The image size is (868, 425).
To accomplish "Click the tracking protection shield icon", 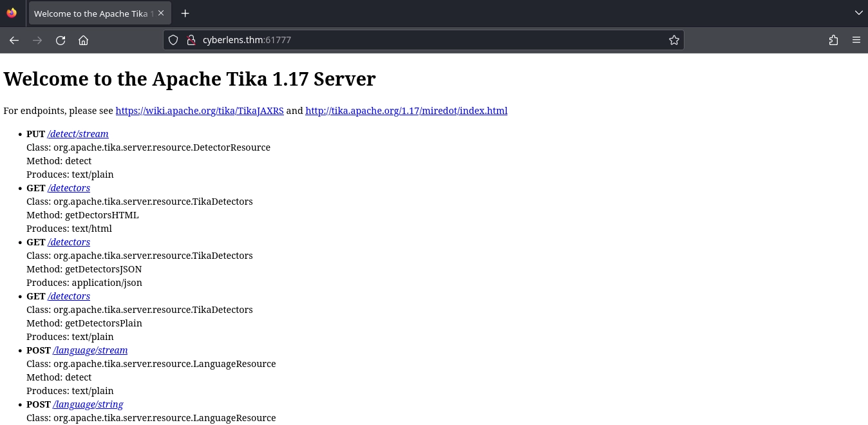I will click(x=173, y=40).
